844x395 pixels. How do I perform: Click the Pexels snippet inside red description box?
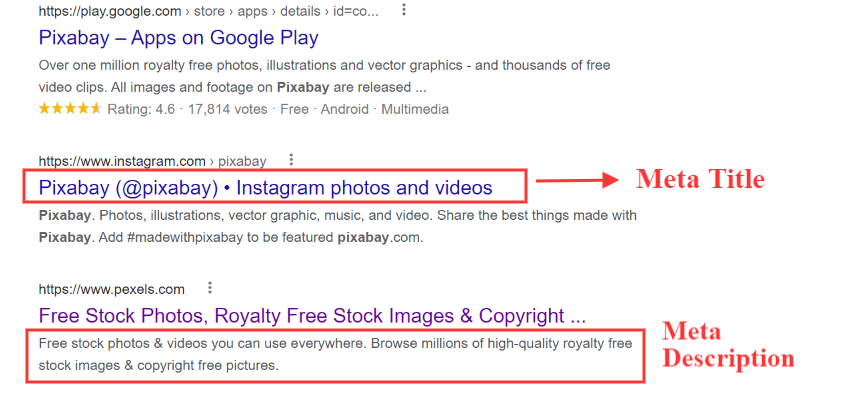(335, 355)
